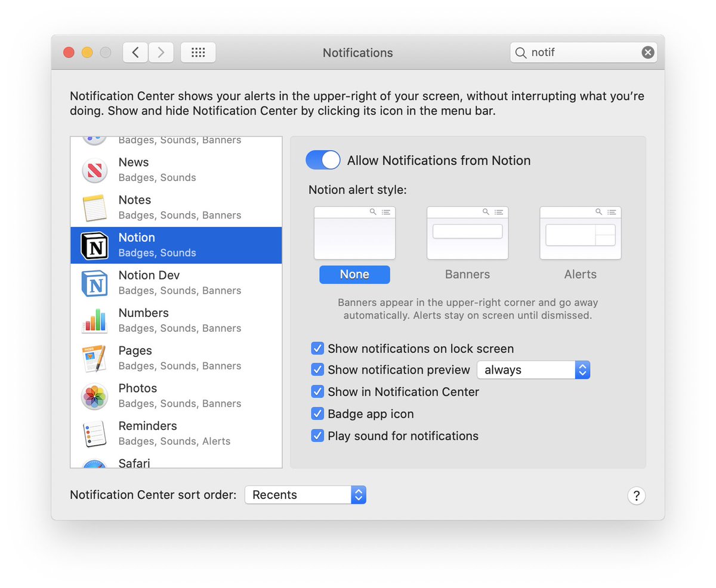The height and width of the screenshot is (588, 716).
Task: Click the black Notion app icon
Action: [94, 245]
